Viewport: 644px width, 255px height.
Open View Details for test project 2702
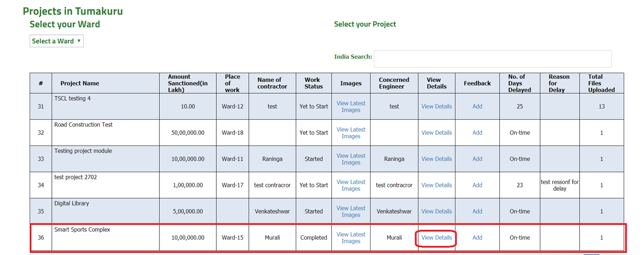click(436, 185)
